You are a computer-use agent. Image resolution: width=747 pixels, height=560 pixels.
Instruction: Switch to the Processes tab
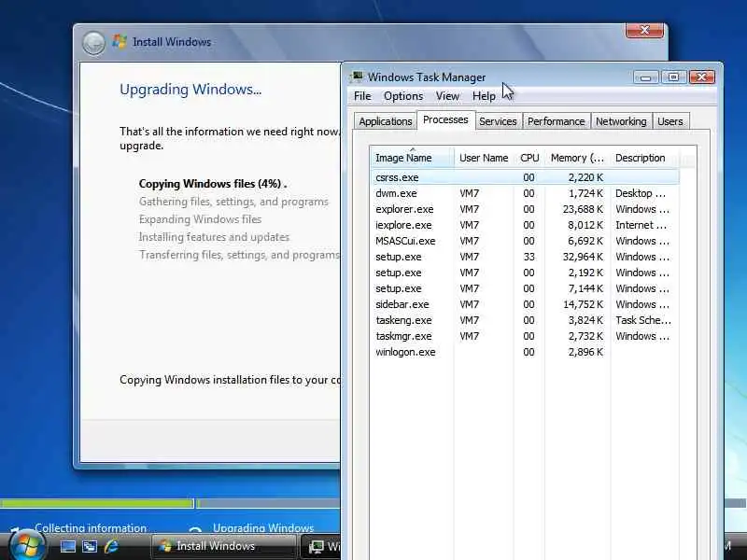coord(445,119)
